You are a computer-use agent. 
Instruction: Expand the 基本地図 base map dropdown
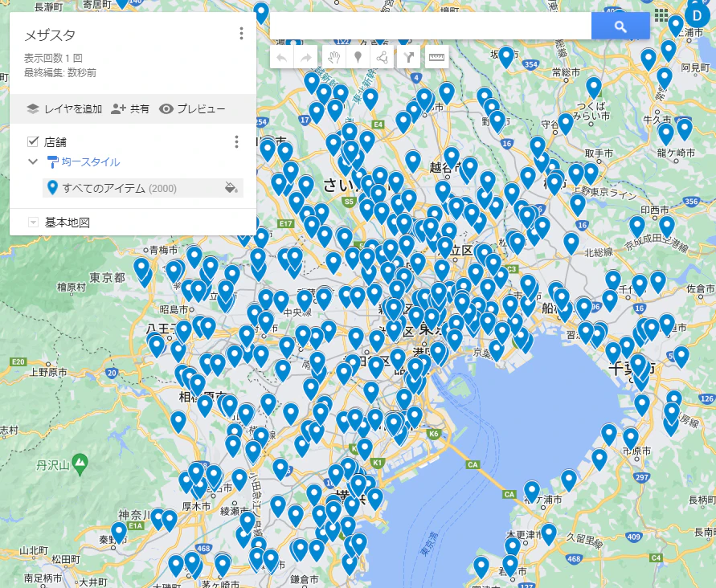33,223
